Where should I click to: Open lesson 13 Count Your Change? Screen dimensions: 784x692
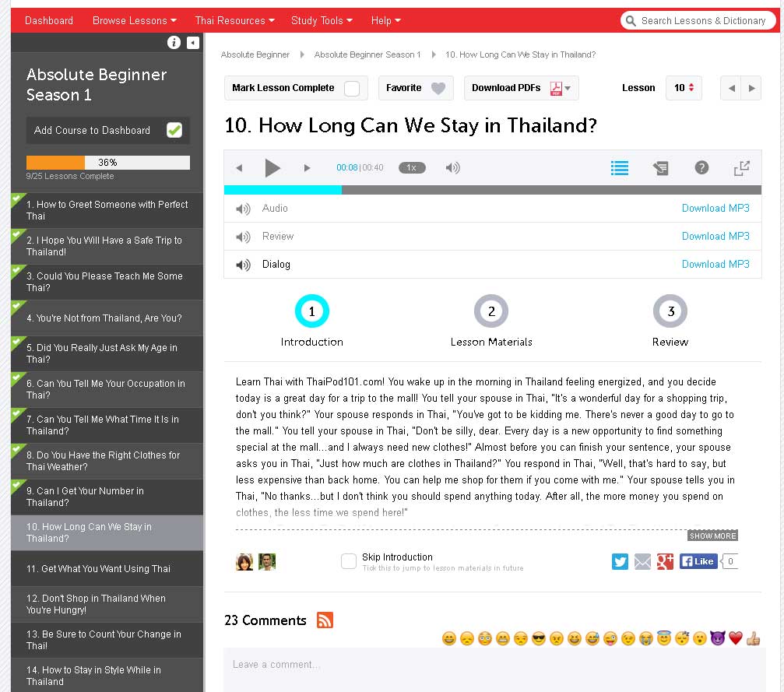107,641
